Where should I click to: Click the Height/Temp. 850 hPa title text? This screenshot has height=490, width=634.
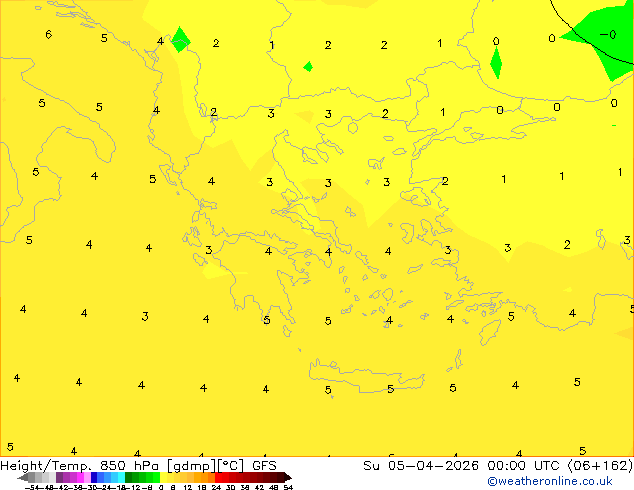click(79, 466)
